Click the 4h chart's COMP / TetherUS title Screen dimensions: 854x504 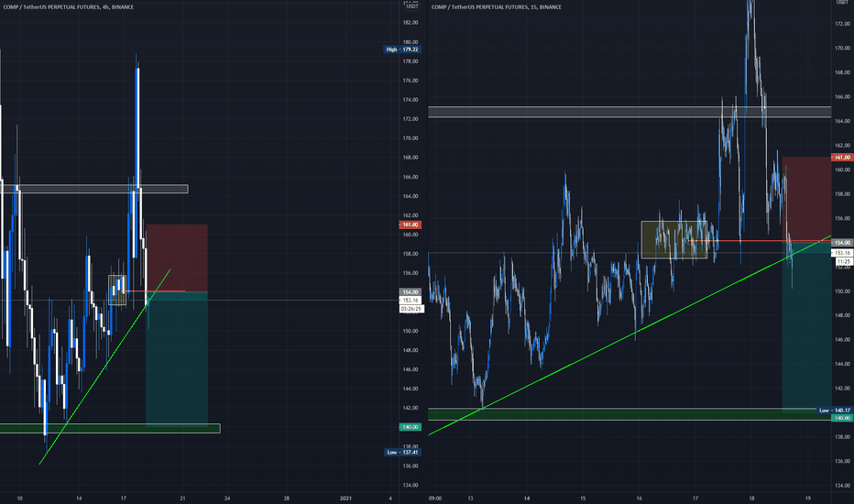tap(68, 7)
